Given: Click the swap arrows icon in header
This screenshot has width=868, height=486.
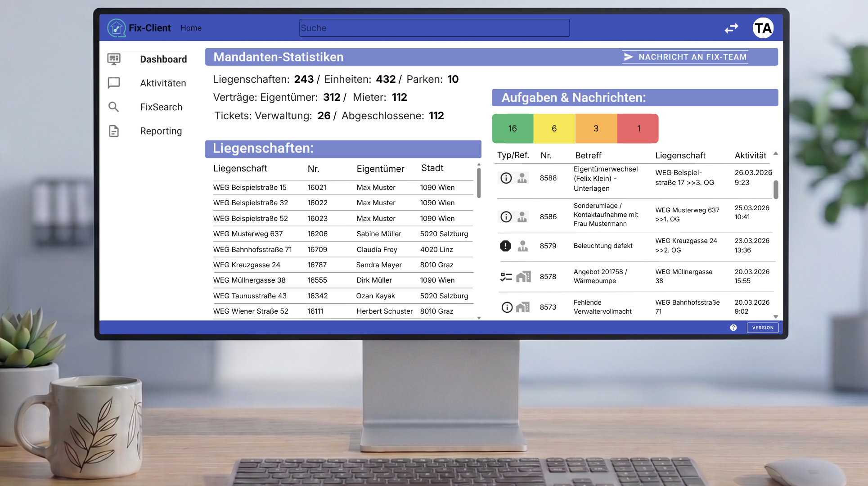Looking at the screenshot, I should pos(732,28).
